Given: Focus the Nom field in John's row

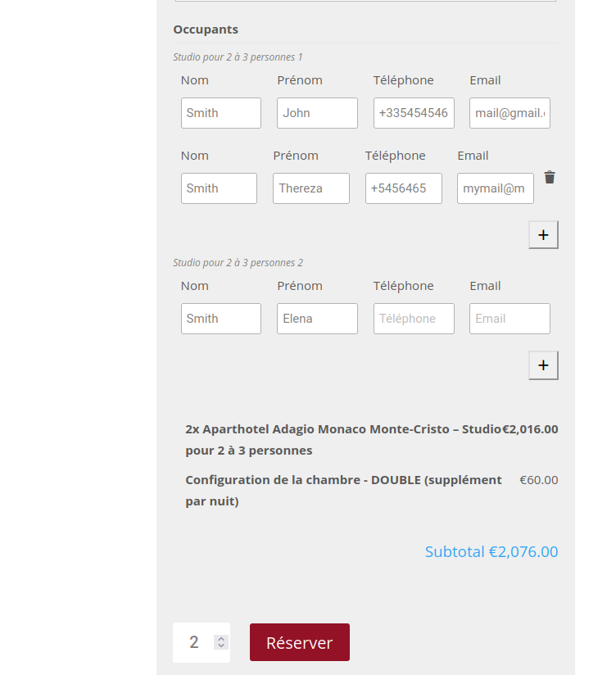Looking at the screenshot, I should [x=221, y=113].
